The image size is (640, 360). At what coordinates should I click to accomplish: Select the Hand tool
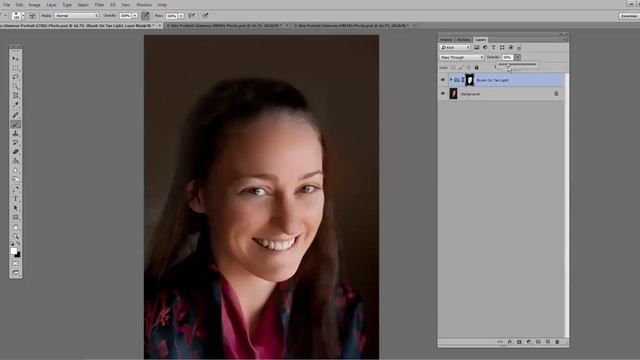coord(16,227)
